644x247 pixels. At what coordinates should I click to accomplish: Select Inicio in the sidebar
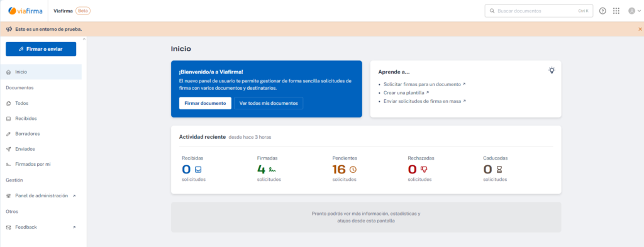41,72
